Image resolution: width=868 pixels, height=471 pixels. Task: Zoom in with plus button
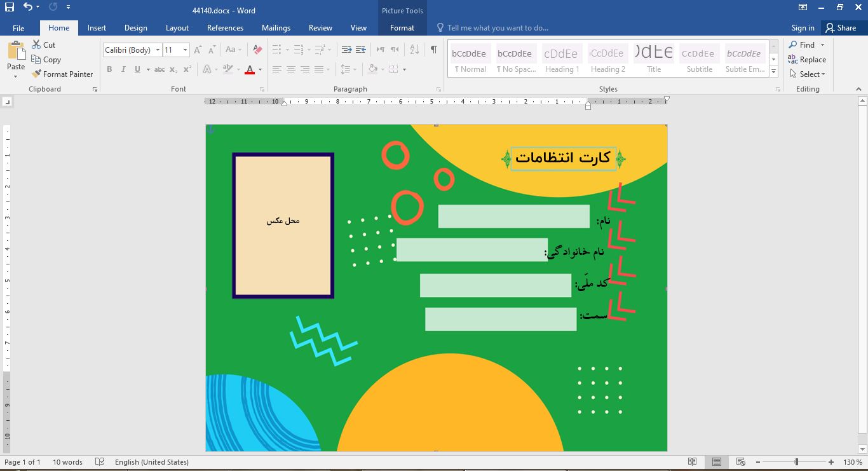click(831, 462)
